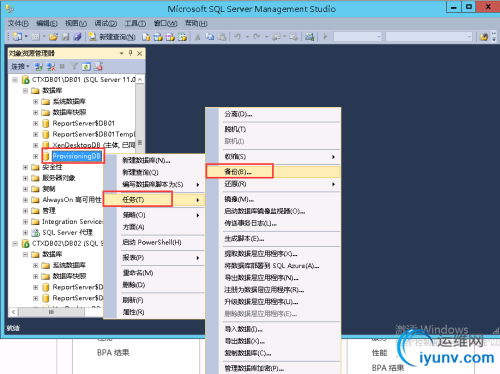The width and height of the screenshot is (500, 374).
Task: Click the Filter funnel icon
Action: (x=74, y=67)
